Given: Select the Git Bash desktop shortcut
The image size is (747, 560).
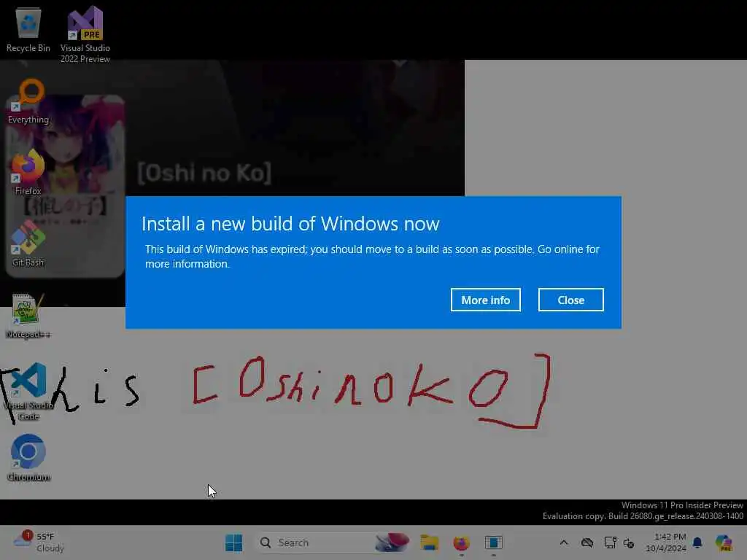Looking at the screenshot, I should point(28,244).
